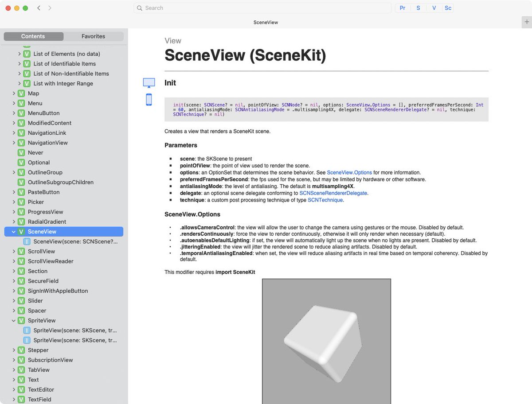The image size is (532, 404).
Task: Select the S filter button
Action: pos(418,8)
